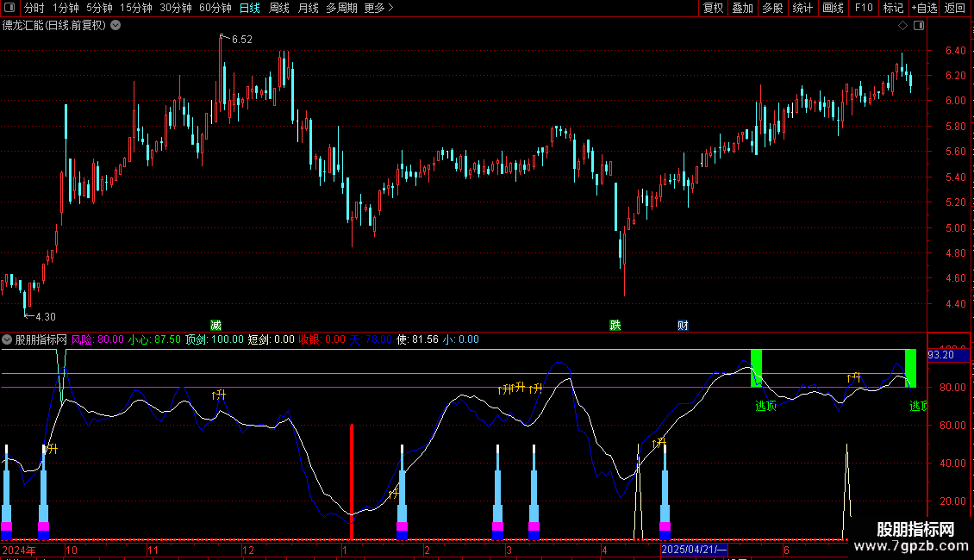This screenshot has width=974, height=560.
Task: Click the green 跌 marker on the chart
Action: [615, 326]
